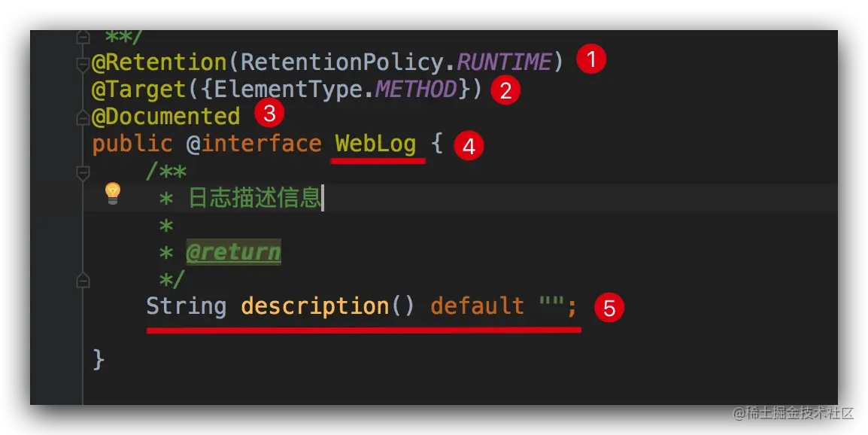The height and width of the screenshot is (435, 868).
Task: Click the default keyword
Action: (477, 306)
